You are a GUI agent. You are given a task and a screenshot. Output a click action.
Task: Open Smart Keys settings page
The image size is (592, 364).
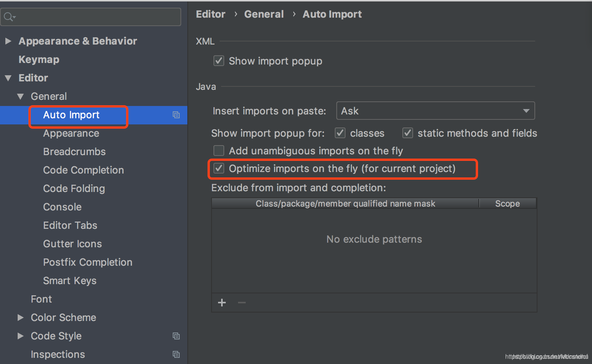[69, 281]
